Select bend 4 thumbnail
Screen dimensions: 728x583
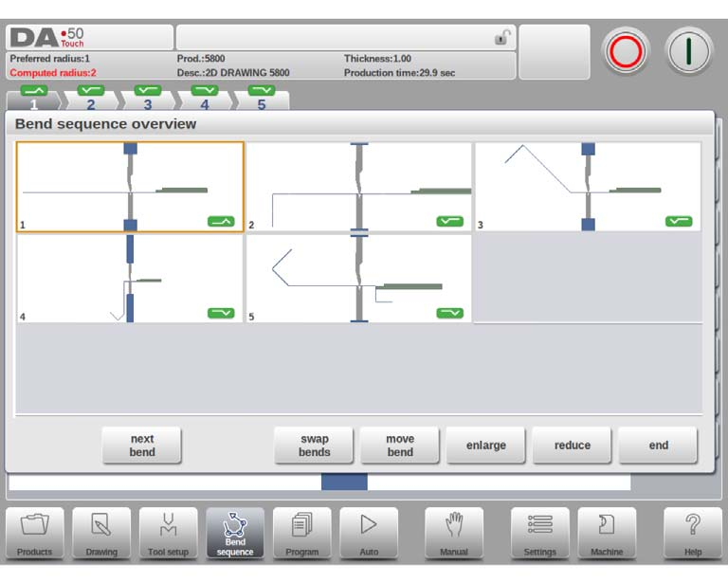[130, 278]
